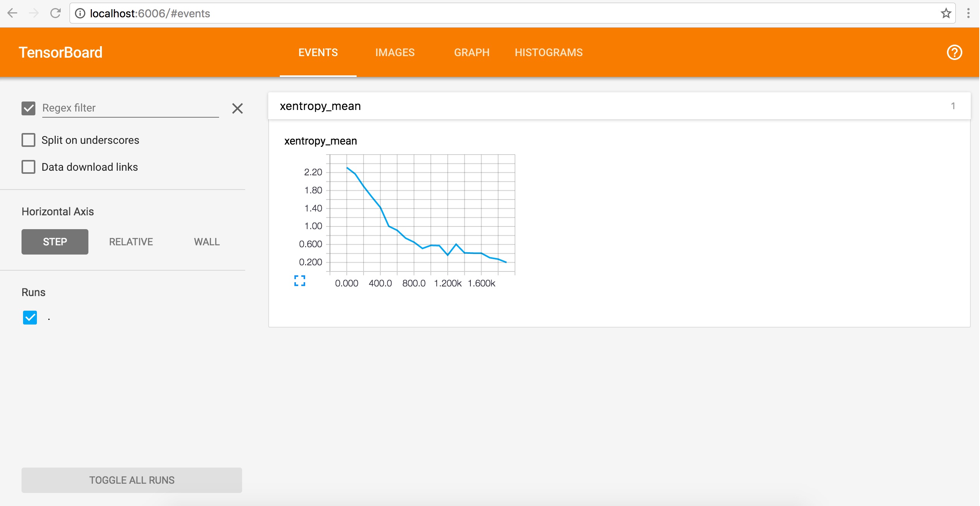Click the Regex filter input field
Viewport: 980px width, 506px height.
[130, 108]
